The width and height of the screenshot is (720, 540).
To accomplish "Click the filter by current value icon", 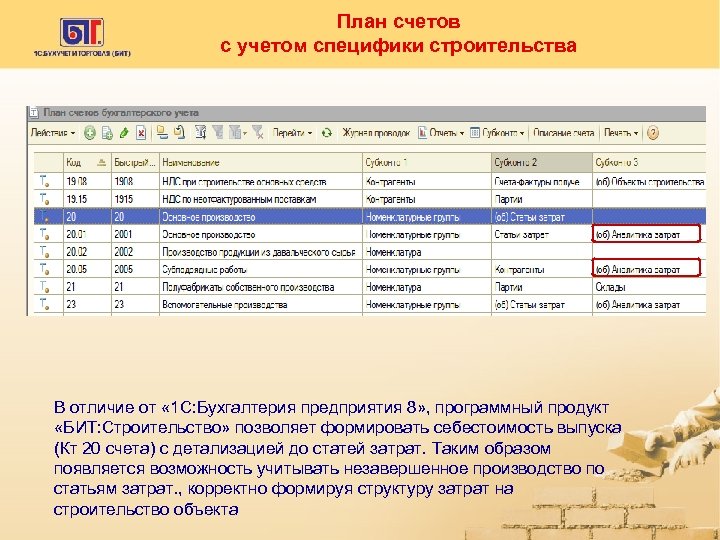I will click(217, 133).
